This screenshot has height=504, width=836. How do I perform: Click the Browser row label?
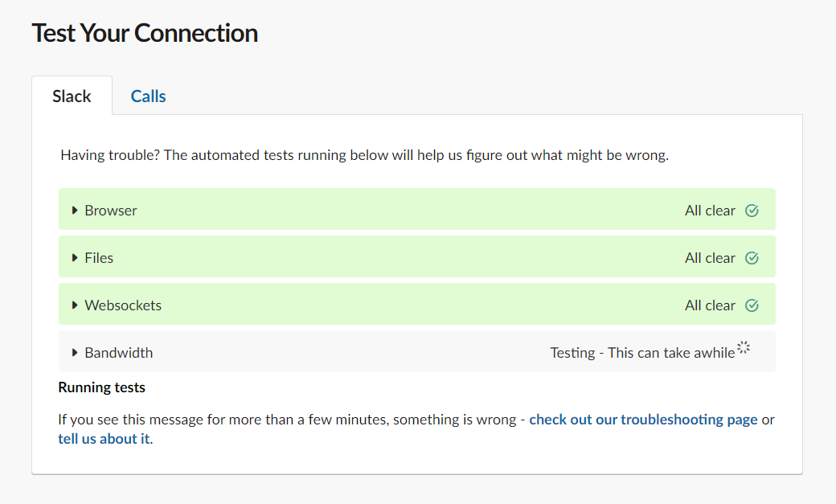[x=111, y=211]
